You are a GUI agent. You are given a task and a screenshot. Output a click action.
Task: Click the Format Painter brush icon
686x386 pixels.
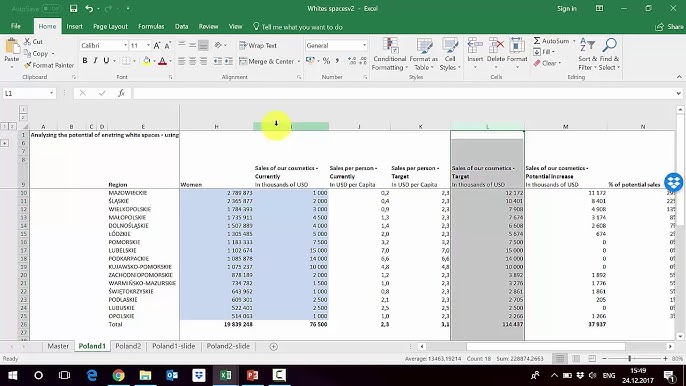click(x=28, y=65)
